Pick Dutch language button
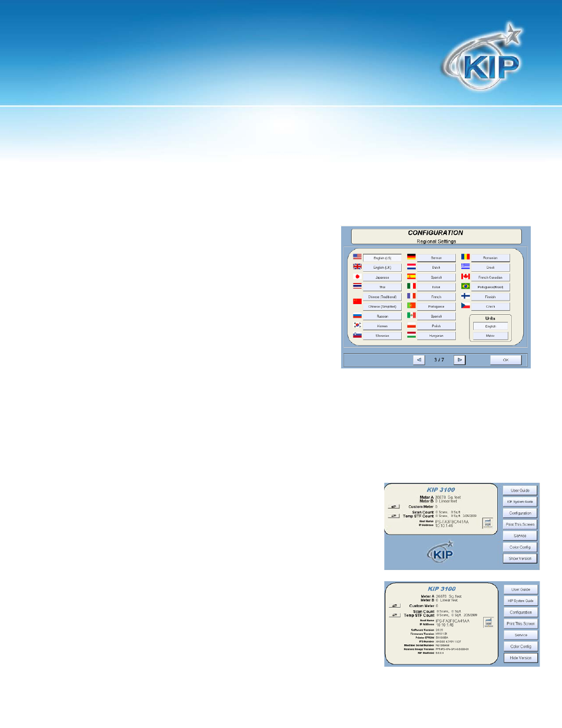Screen dimensions: 562x728 click(437, 268)
